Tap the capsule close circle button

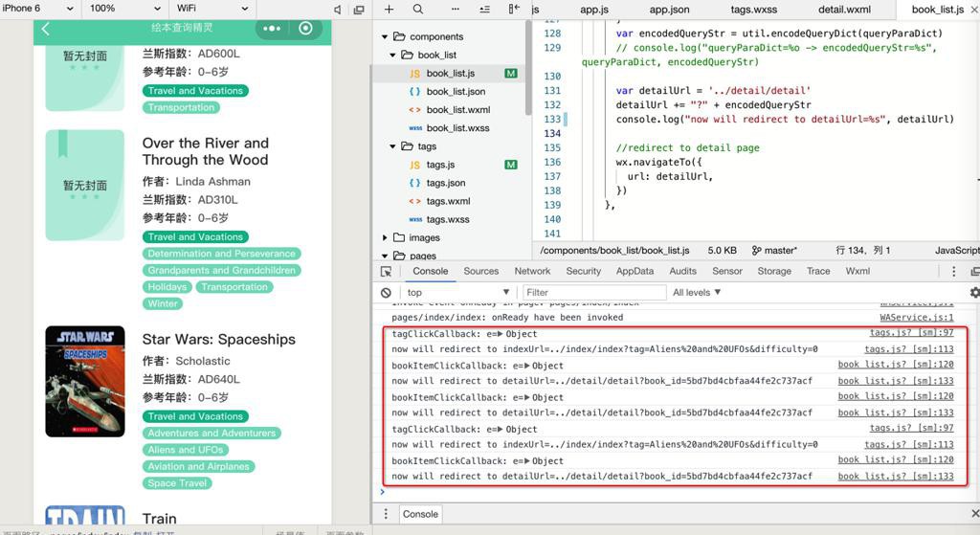(x=305, y=28)
